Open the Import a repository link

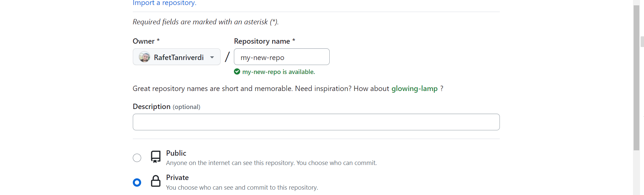point(165,3)
